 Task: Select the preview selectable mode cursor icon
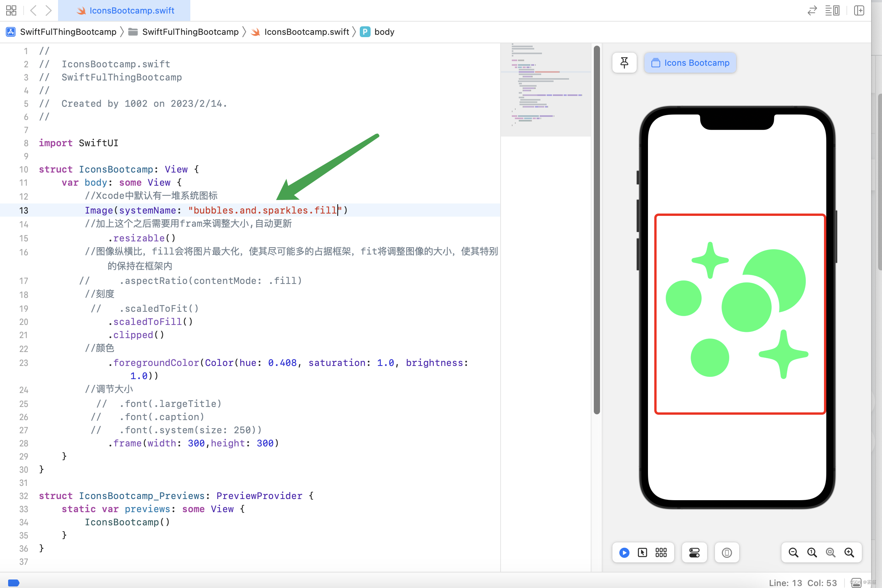(642, 552)
